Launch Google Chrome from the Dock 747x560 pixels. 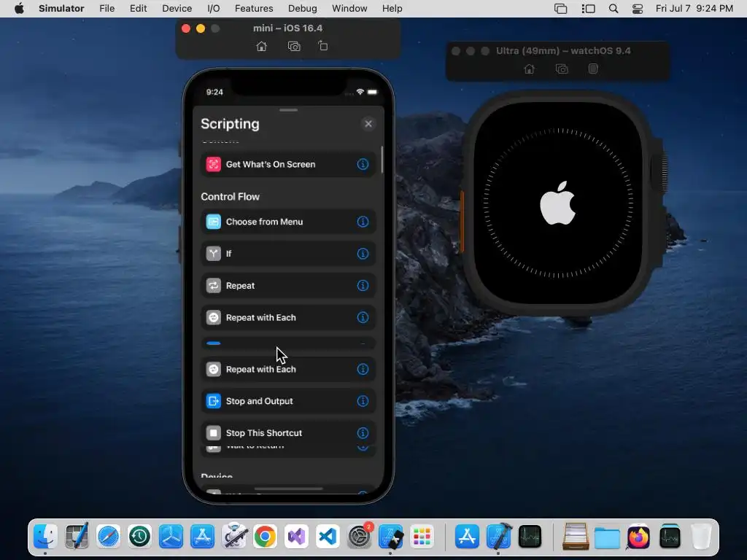(x=266, y=537)
